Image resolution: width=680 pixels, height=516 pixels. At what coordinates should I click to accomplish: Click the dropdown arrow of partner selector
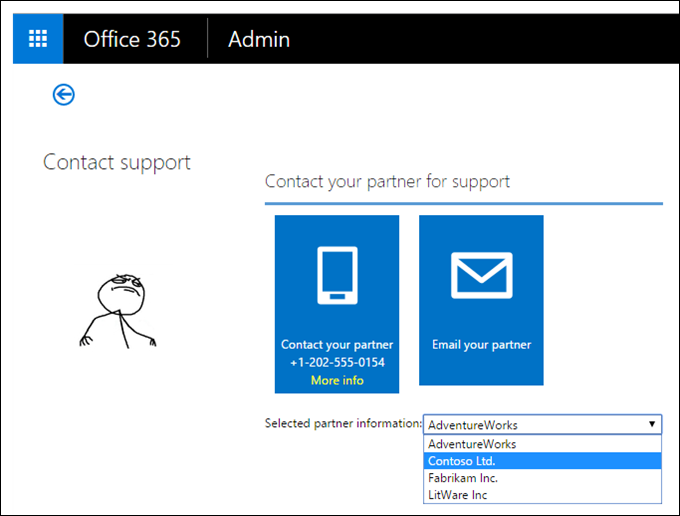click(x=652, y=424)
